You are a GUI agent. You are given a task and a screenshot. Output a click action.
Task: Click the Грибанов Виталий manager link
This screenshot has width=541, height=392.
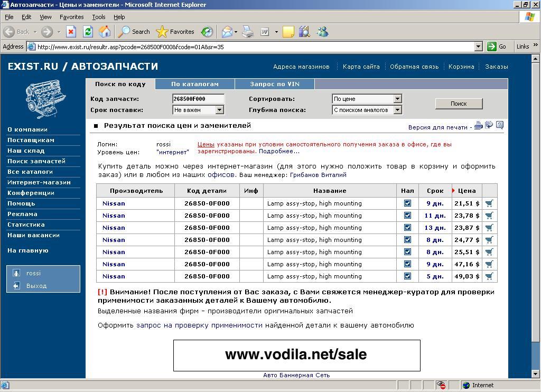[318, 175]
